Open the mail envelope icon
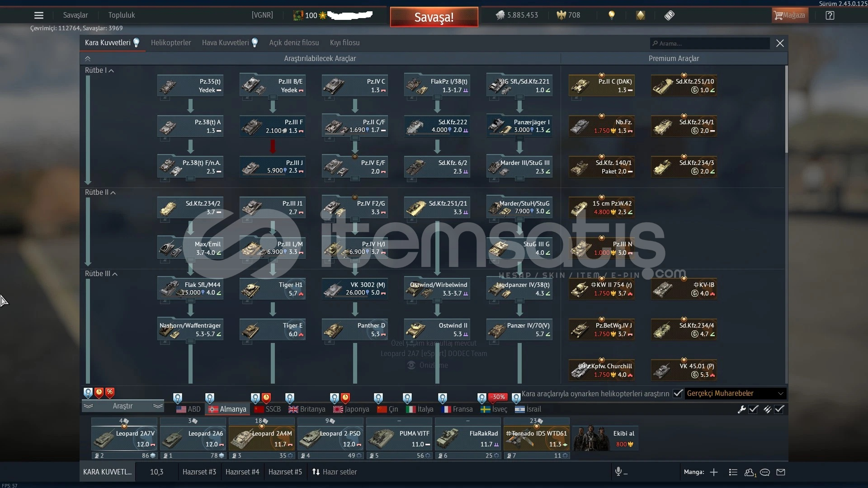This screenshot has height=488, width=868. [781, 472]
